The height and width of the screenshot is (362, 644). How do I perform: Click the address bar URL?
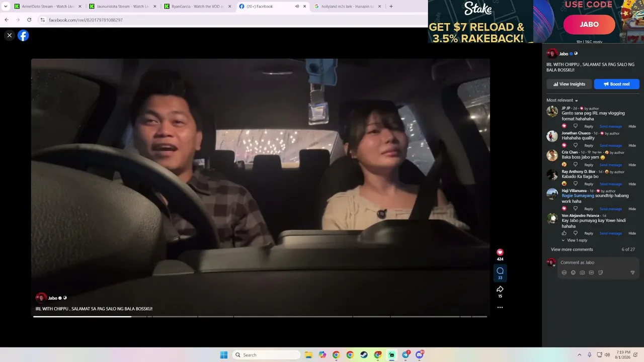click(86, 20)
